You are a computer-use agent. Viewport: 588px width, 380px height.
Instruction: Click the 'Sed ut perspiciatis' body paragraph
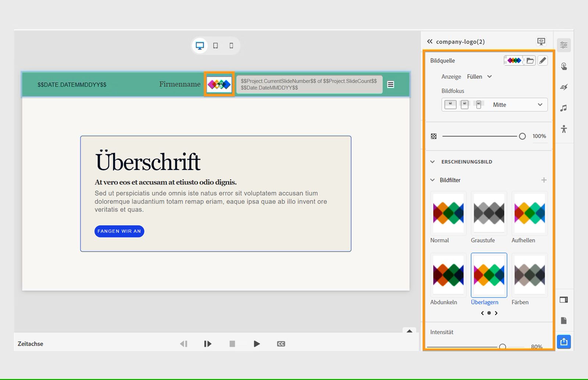211,201
